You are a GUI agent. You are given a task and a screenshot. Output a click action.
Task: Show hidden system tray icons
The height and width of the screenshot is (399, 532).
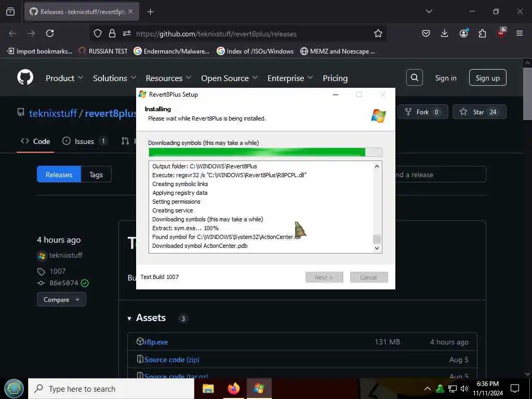point(428,389)
